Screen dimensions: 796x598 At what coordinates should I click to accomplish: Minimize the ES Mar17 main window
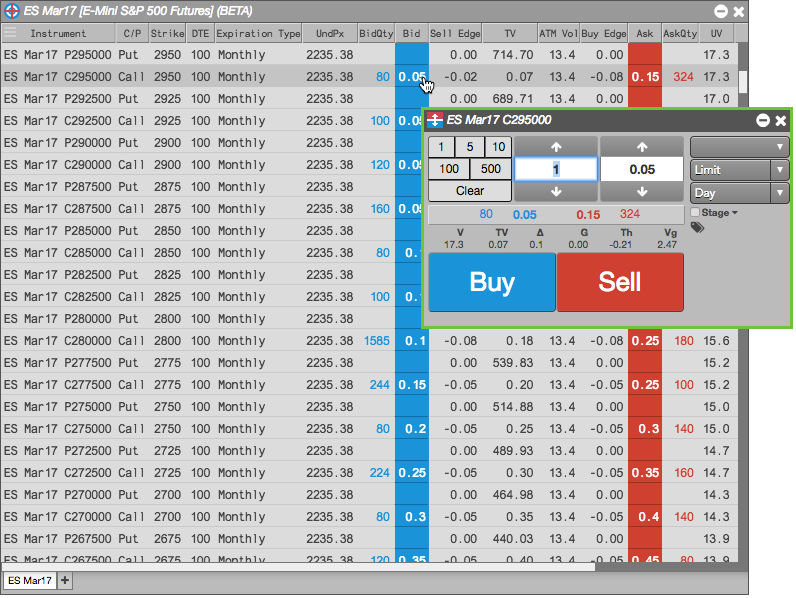coord(720,11)
